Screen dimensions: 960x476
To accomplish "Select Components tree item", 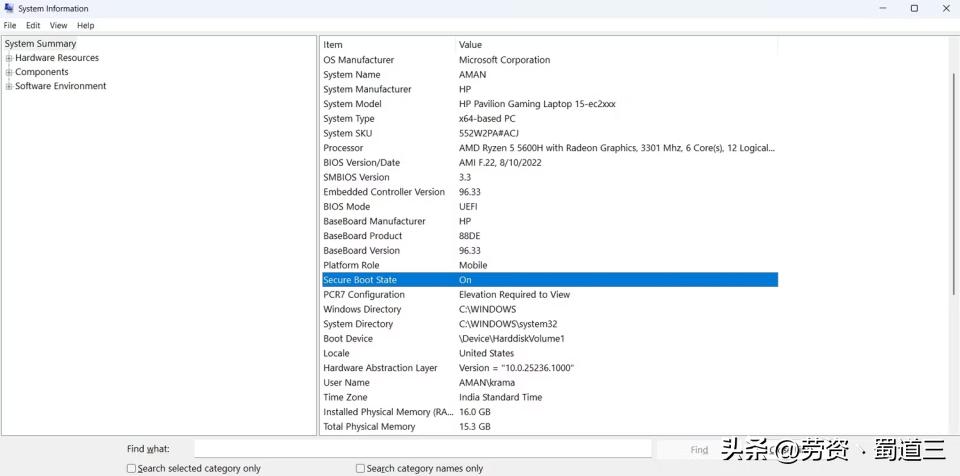I will (x=42, y=72).
